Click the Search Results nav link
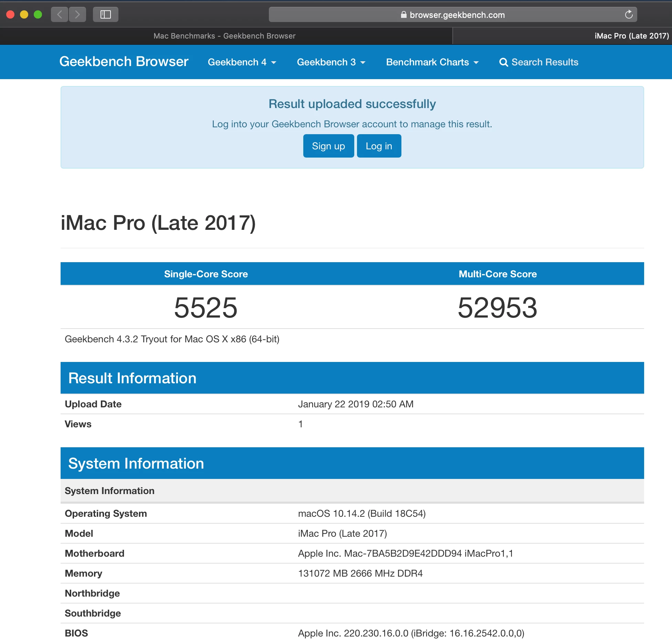The width and height of the screenshot is (672, 642). [x=544, y=62]
